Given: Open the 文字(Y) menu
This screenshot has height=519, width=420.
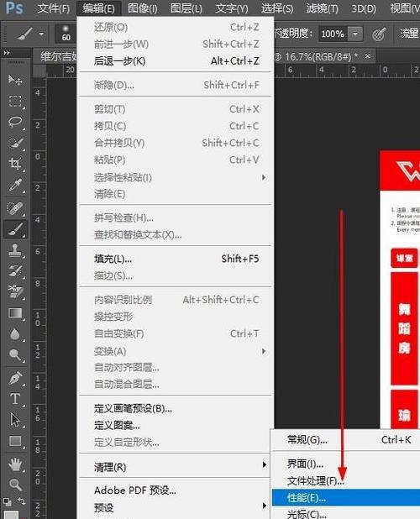Looking at the screenshot, I should (232, 8).
